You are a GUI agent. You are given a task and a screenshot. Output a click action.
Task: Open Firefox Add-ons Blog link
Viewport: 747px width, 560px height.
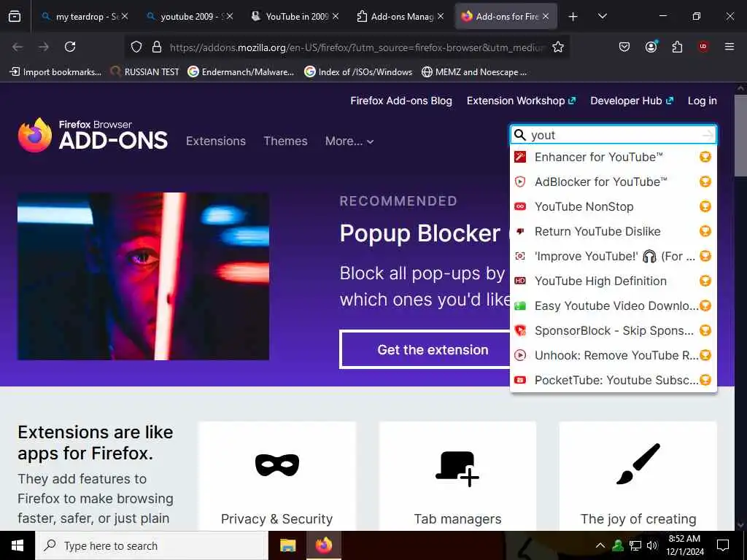pyautogui.click(x=401, y=101)
